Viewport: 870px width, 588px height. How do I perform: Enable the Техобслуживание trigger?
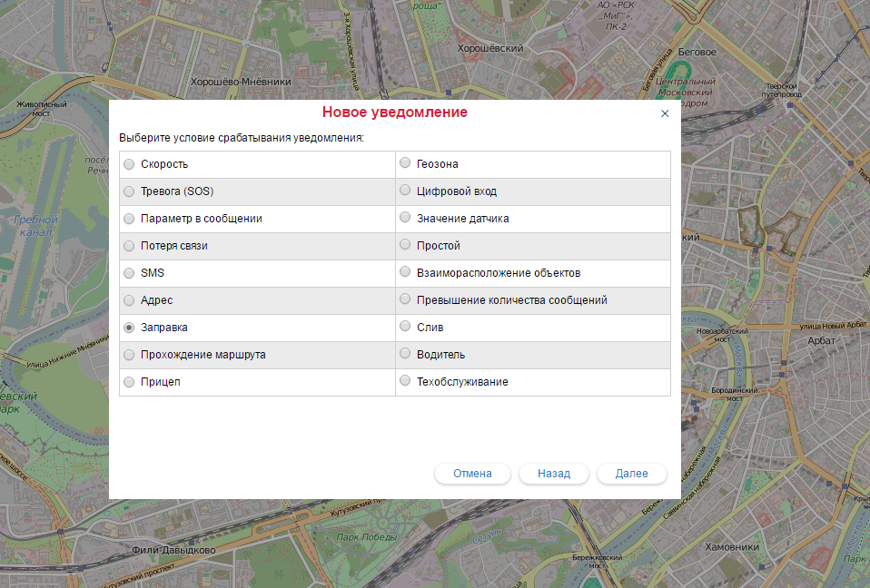tap(404, 382)
